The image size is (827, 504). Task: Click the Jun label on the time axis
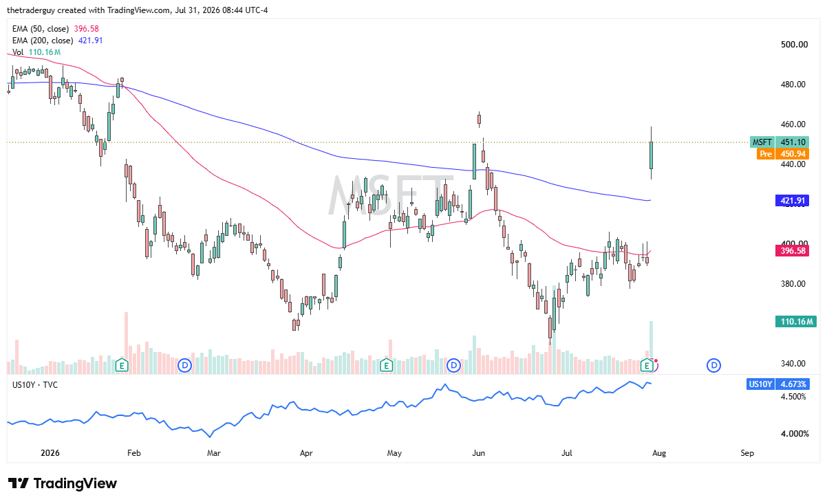[x=479, y=453]
